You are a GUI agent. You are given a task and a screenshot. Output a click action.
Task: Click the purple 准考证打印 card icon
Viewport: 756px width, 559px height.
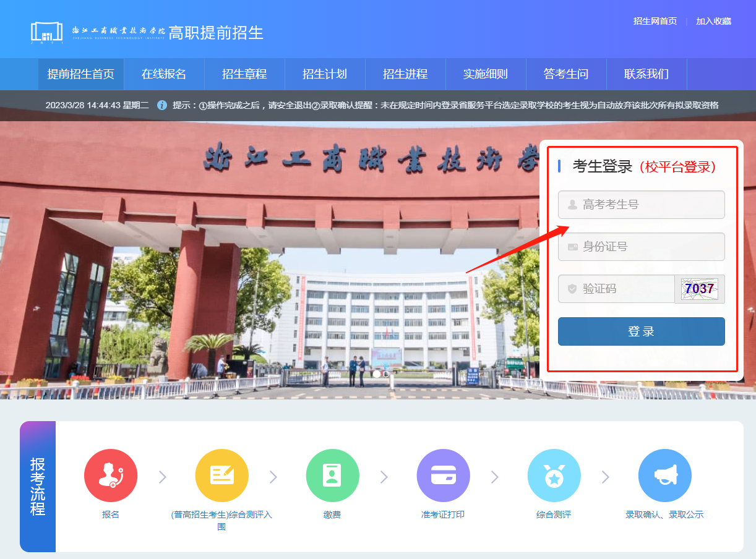tap(443, 476)
